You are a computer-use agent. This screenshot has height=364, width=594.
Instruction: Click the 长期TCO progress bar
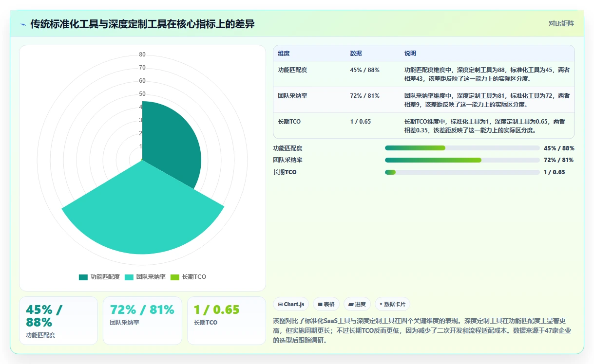click(462, 172)
